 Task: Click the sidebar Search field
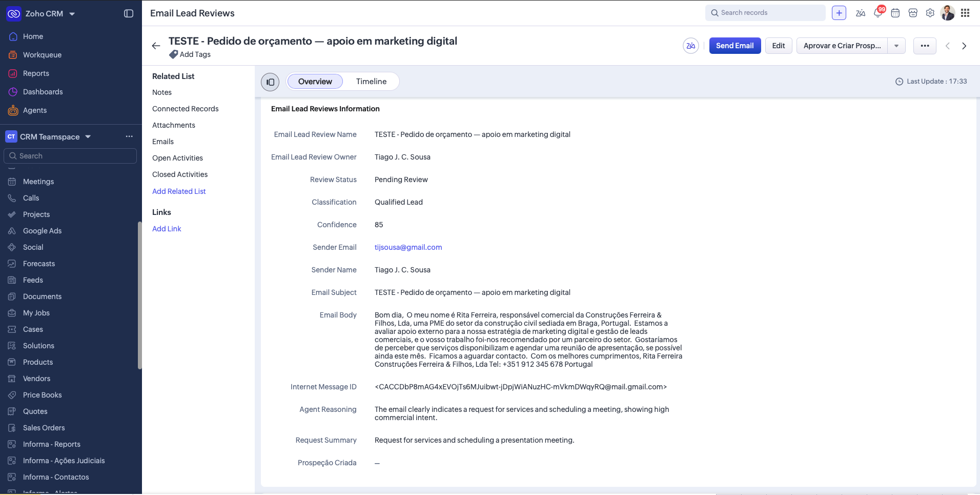(x=70, y=156)
